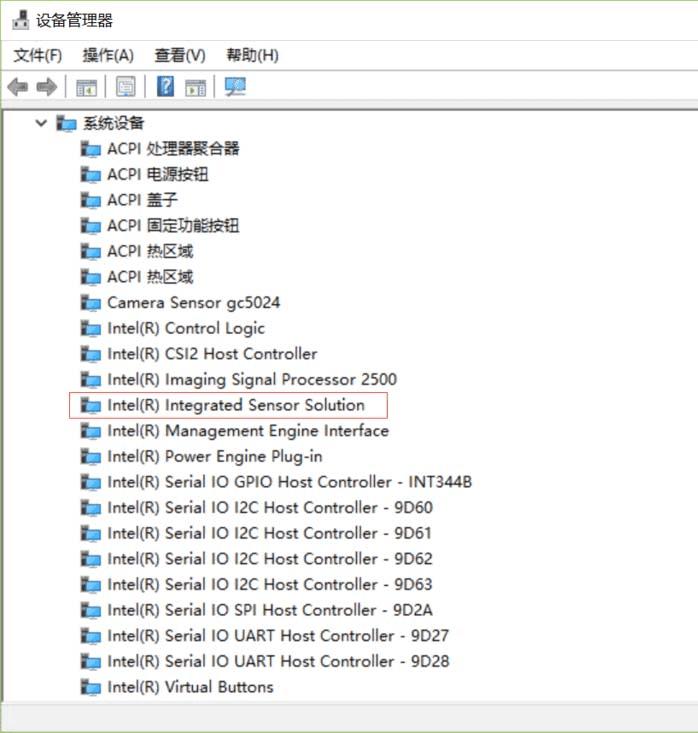Image resolution: width=698 pixels, height=733 pixels.
Task: Select ACPI 电源按钮 device
Action: pos(158,175)
